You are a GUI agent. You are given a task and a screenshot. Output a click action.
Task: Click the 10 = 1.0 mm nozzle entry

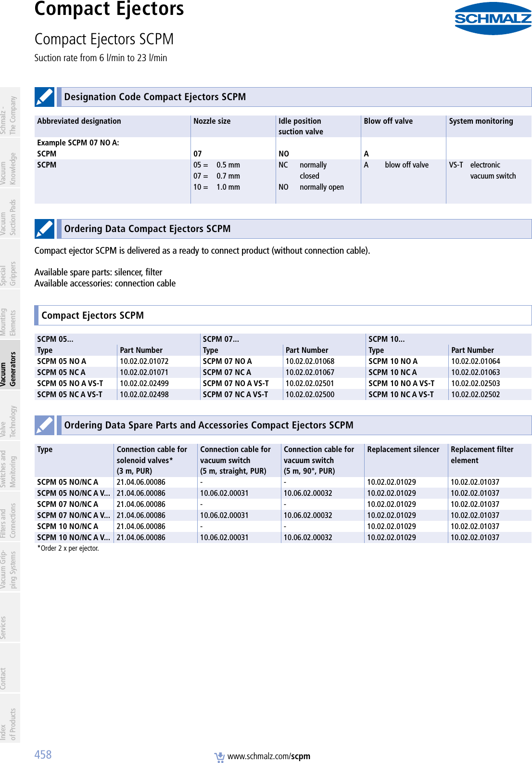pos(216,187)
